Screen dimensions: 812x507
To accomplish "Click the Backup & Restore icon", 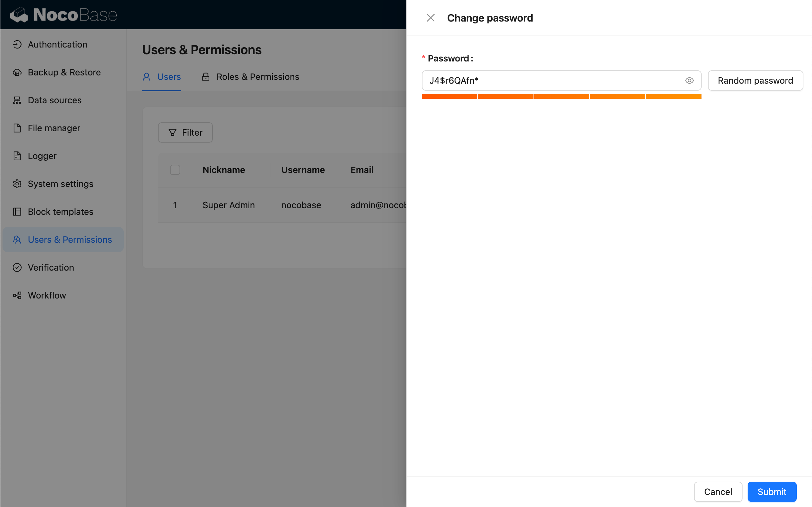I will pos(17,72).
